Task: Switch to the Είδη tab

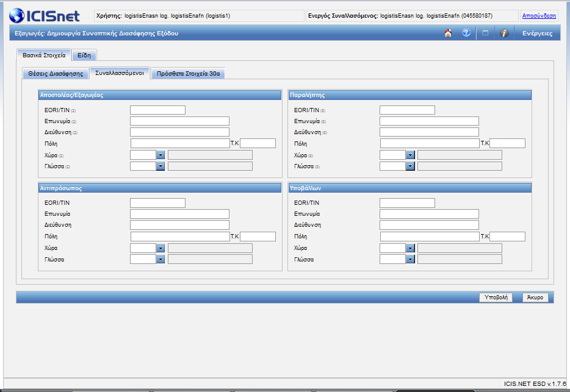Action: coord(84,55)
